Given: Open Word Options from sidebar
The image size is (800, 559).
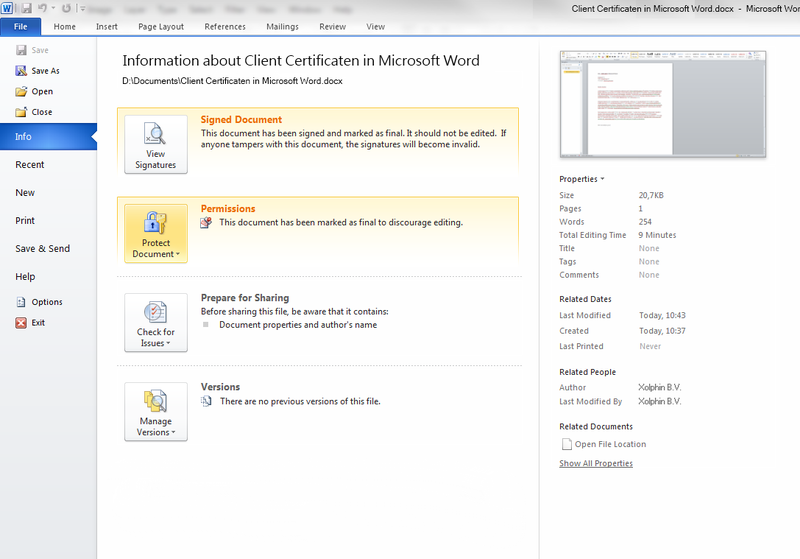Looking at the screenshot, I should pos(47,302).
